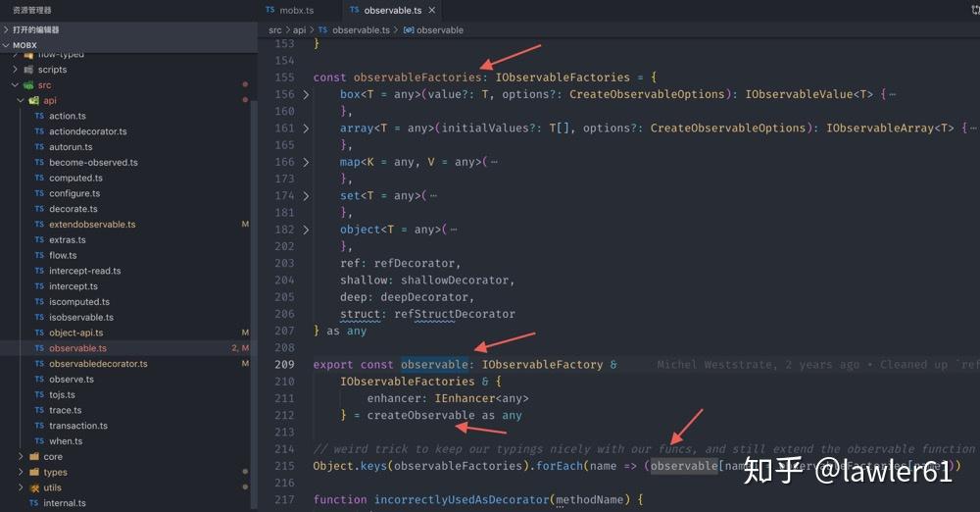This screenshot has height=512, width=980.
Task: Click the shallowDecorator identifier
Action: (455, 280)
